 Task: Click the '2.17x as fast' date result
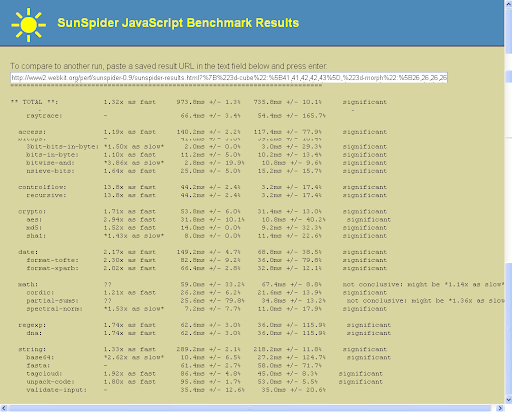[129, 252]
